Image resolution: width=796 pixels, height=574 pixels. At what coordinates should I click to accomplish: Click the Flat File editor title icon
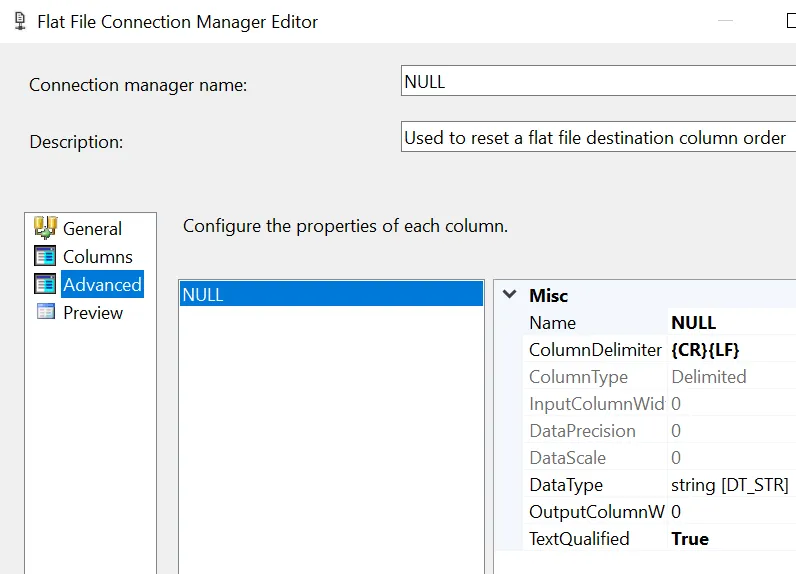(x=19, y=21)
